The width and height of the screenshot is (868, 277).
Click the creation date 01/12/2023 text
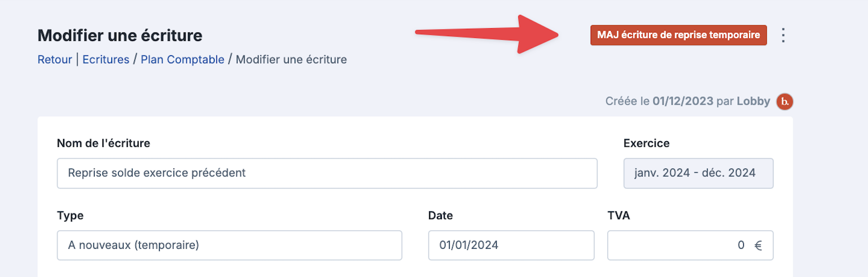(x=683, y=101)
